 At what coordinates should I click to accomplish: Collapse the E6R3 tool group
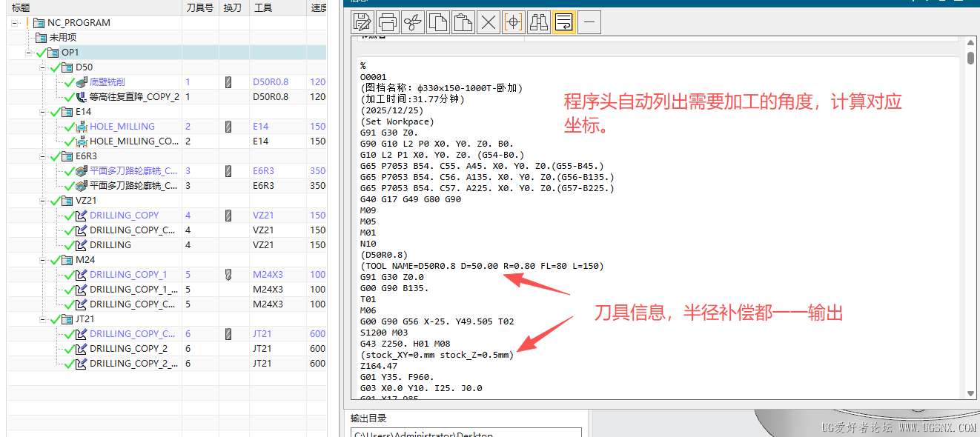tap(42, 156)
